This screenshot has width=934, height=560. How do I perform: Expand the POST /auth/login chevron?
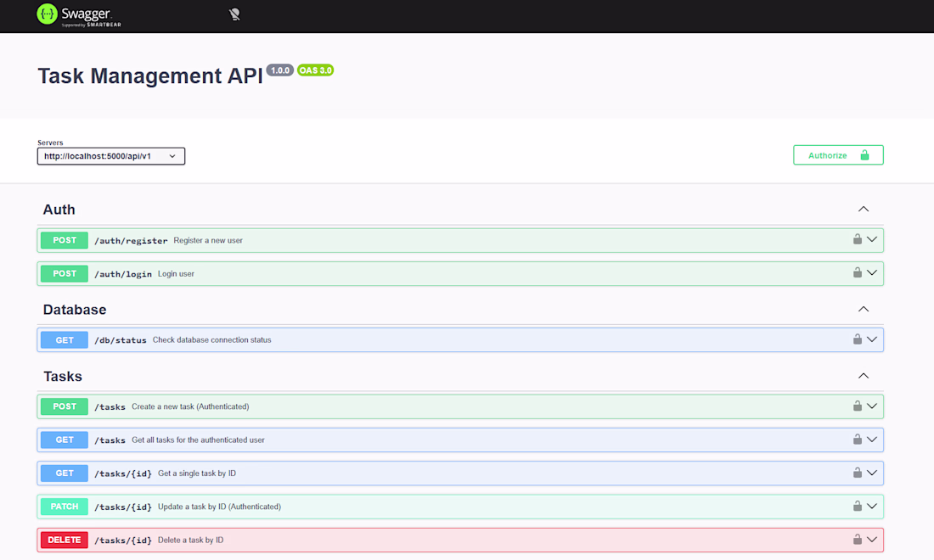tap(872, 273)
